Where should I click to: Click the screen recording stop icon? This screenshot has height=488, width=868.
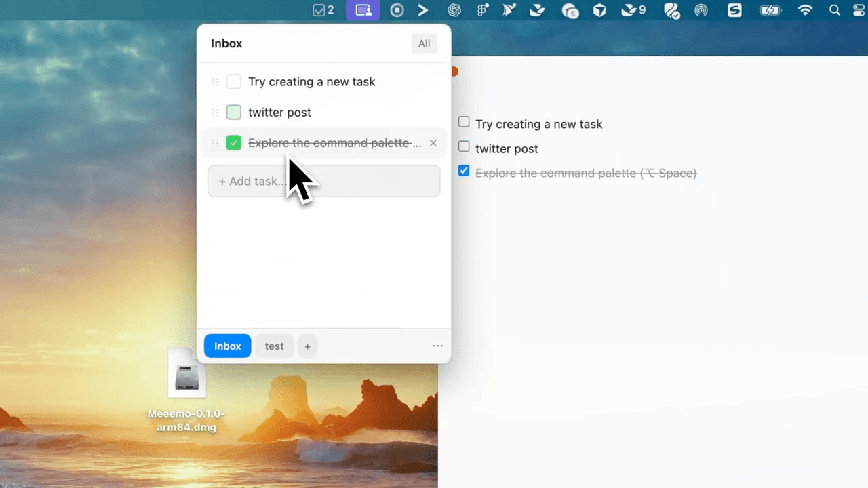tap(397, 10)
